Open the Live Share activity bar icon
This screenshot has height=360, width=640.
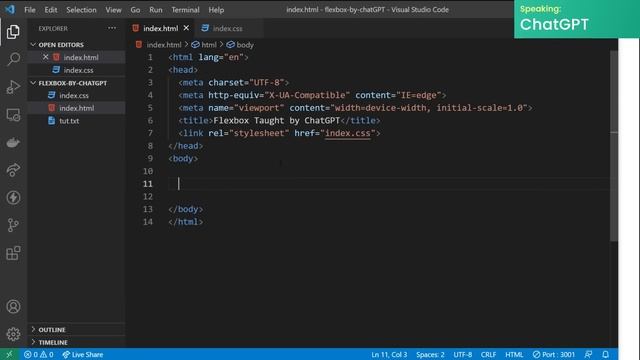point(13,170)
